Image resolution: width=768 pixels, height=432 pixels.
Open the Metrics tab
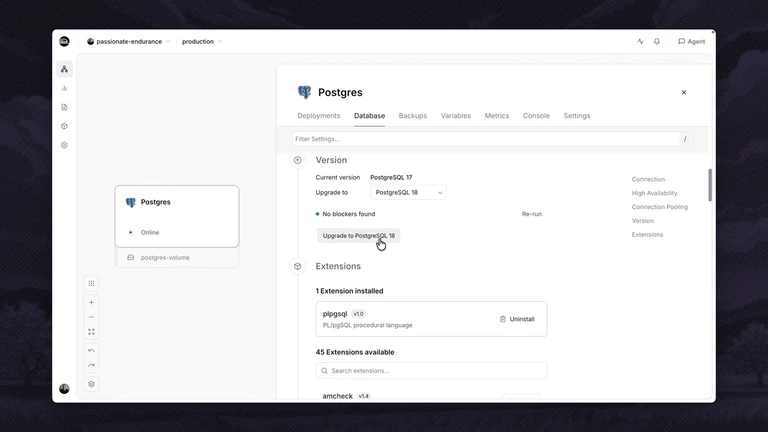click(497, 116)
